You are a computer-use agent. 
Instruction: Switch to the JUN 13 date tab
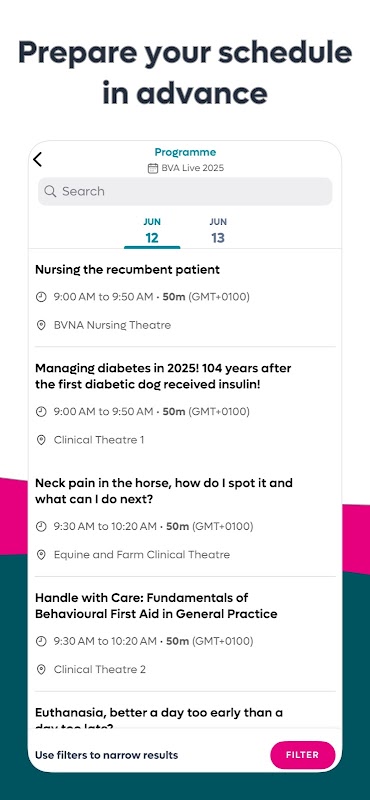coord(218,231)
